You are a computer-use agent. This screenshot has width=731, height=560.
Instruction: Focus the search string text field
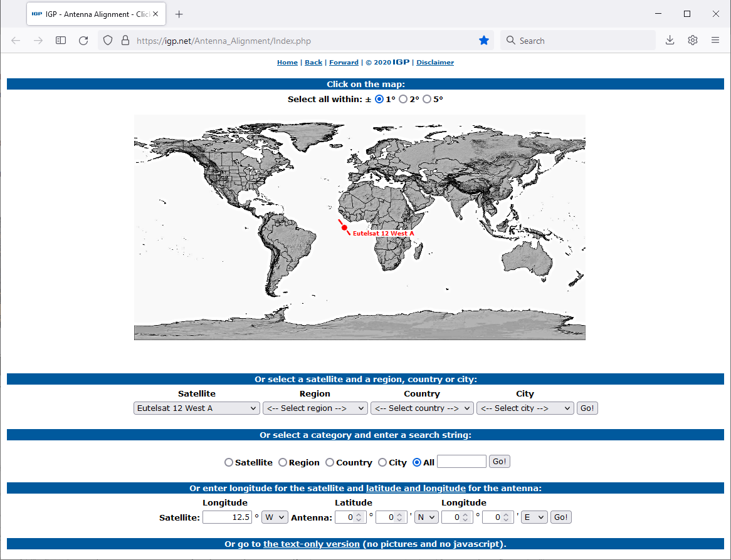point(461,461)
